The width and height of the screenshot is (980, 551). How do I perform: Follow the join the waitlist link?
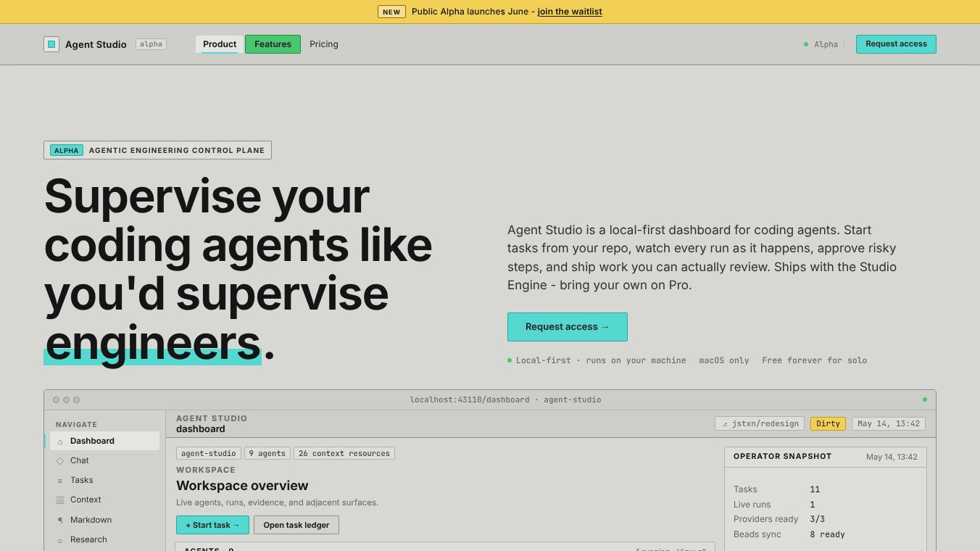(x=570, y=12)
